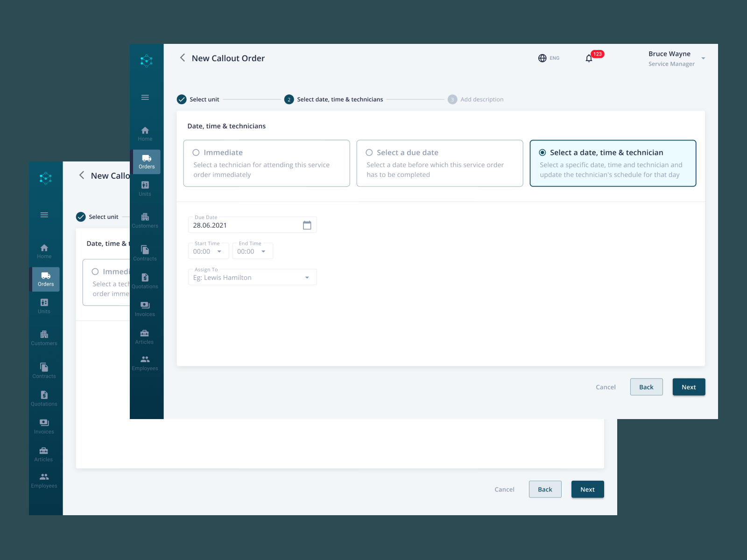Cancel the new callout order
Viewport: 747px width, 560px height.
(x=605, y=386)
